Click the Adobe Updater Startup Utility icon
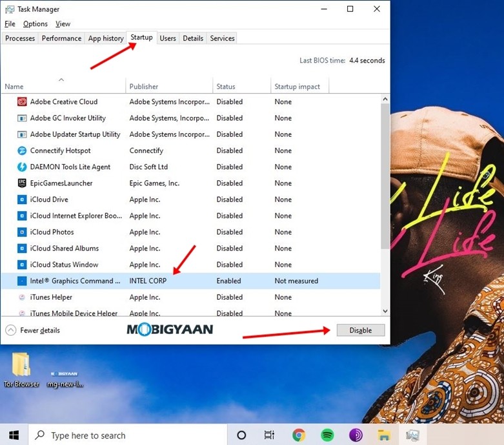This screenshot has height=445, width=504. (22, 134)
